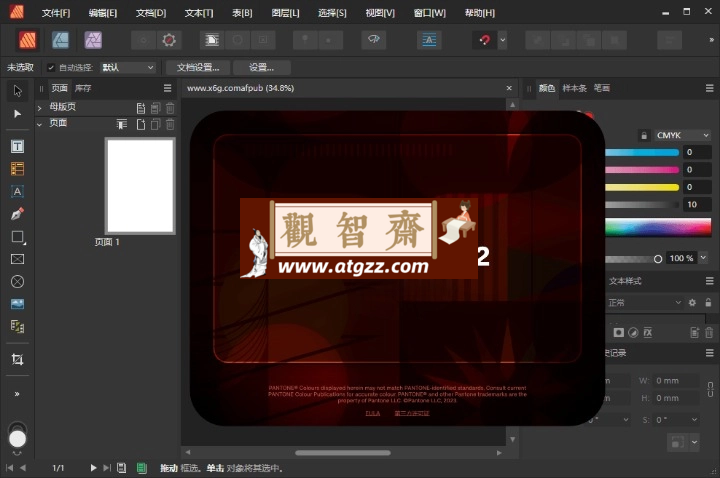Close the www.x6g.comafpub document tab
Screen dimensions: 720x478
(509, 88)
